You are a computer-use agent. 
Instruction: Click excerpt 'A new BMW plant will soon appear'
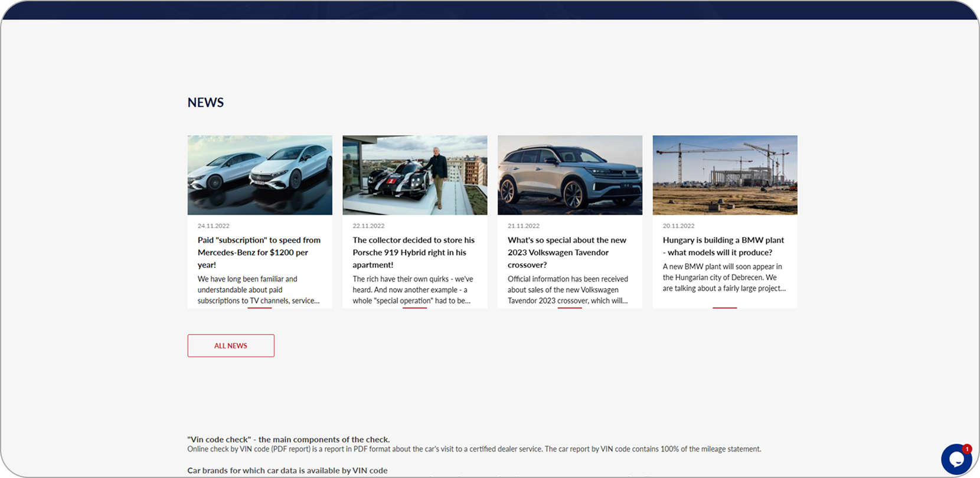click(724, 277)
